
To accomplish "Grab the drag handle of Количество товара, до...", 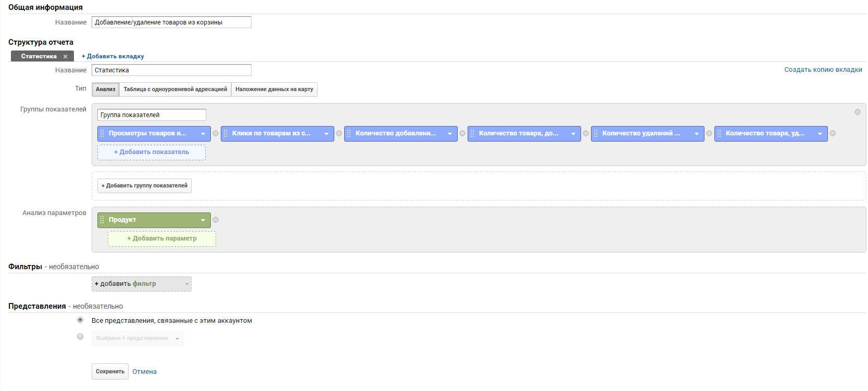I will pyautogui.click(x=472, y=133).
